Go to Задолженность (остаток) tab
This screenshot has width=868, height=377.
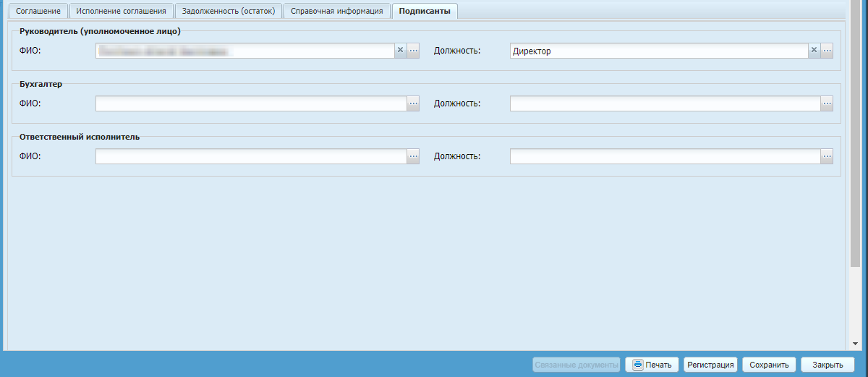click(228, 11)
